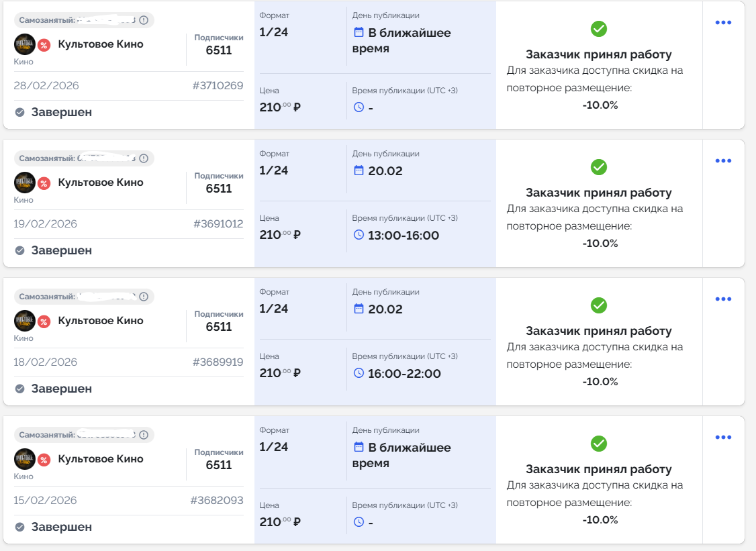Click clock icon beside 16:00-22:00 time
This screenshot has width=756, height=551.
(359, 373)
